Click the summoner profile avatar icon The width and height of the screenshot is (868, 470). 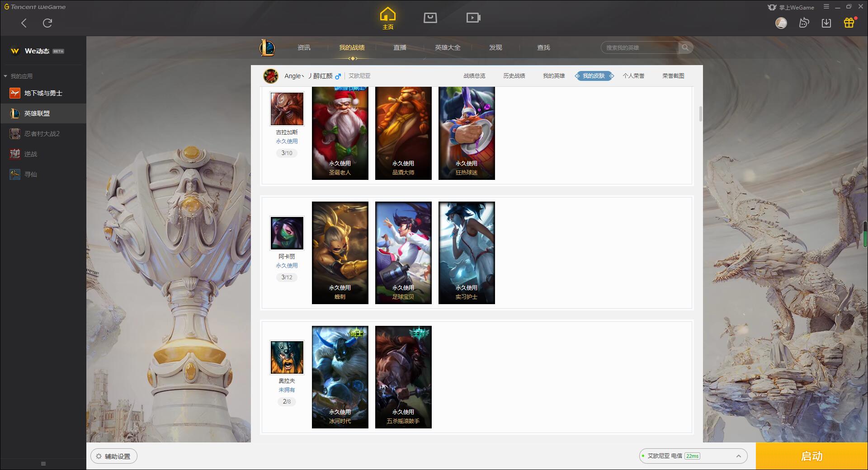coord(271,76)
